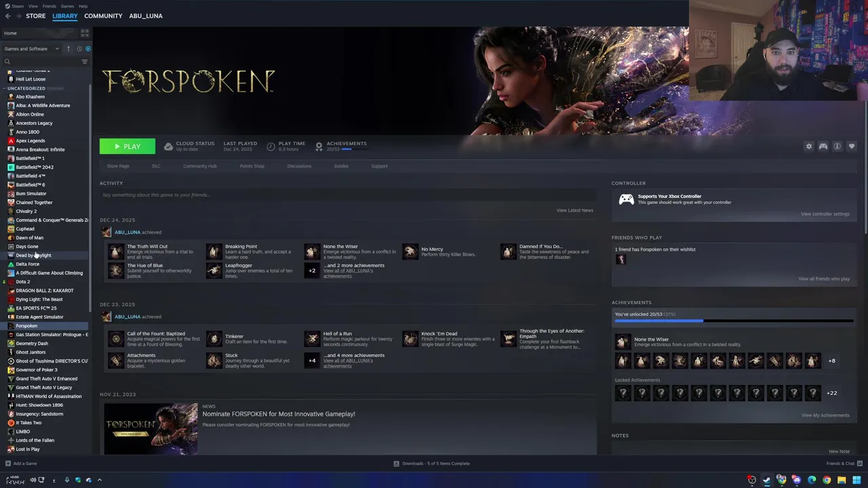The image size is (868, 488).
Task: Switch to the COMMUNITY tab
Action: click(x=103, y=16)
